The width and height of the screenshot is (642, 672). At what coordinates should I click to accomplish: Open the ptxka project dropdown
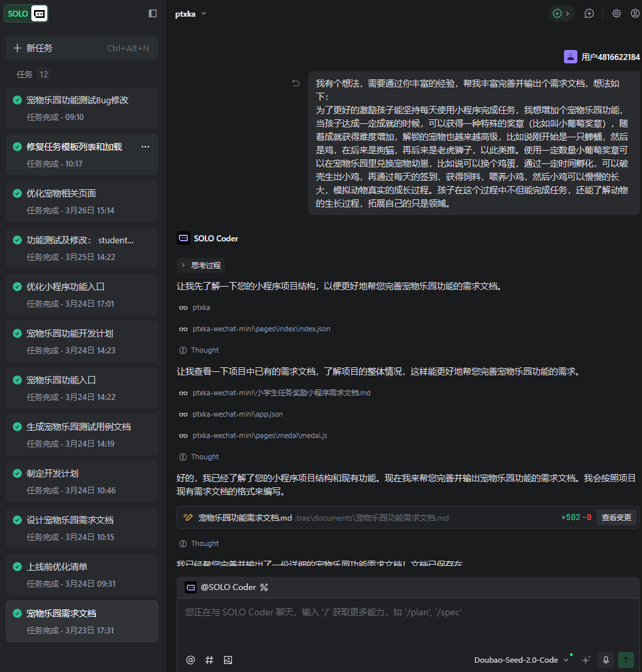coord(191,13)
